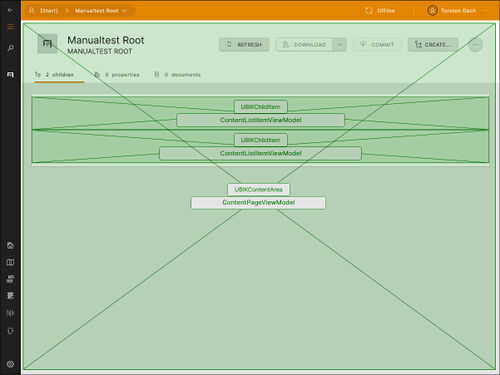The width and height of the screenshot is (500, 375).
Task: Switch to the 0 properties tab
Action: [117, 75]
